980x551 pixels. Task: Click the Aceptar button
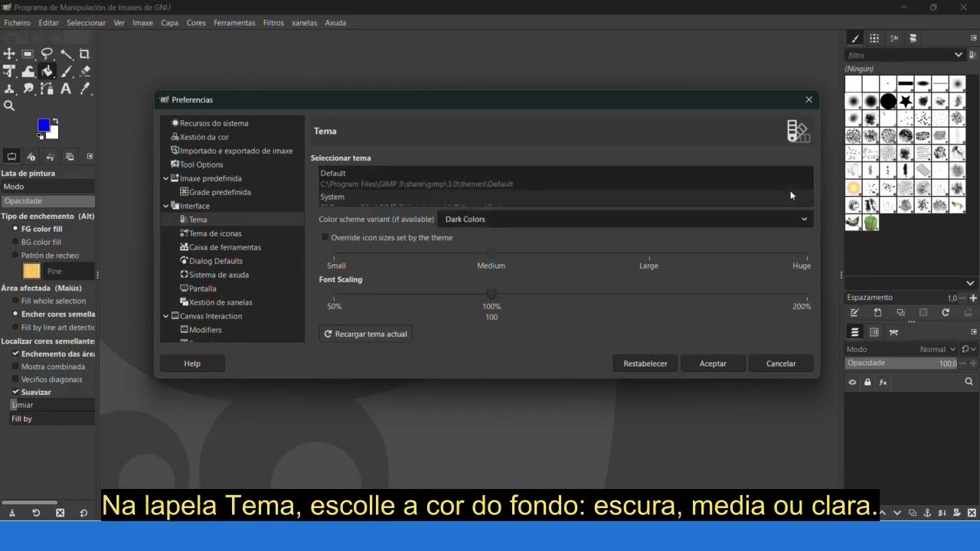tap(713, 364)
